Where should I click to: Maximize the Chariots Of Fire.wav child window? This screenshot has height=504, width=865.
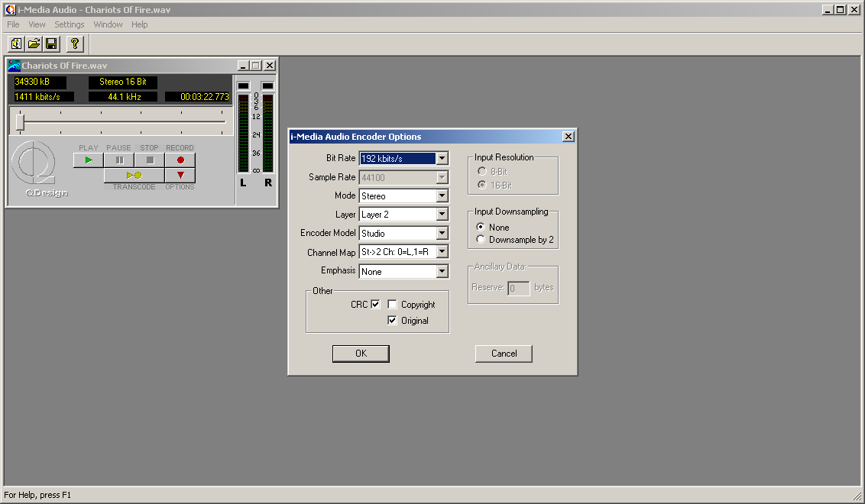(256, 66)
